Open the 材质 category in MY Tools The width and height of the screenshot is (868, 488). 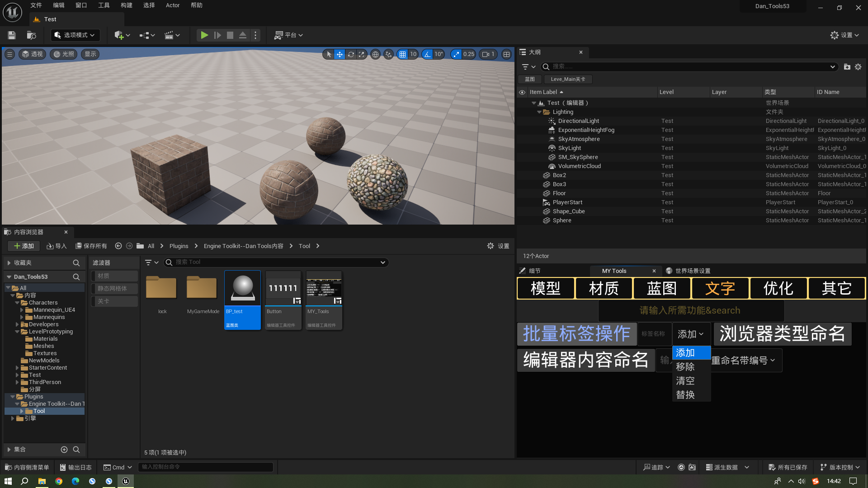pos(604,288)
